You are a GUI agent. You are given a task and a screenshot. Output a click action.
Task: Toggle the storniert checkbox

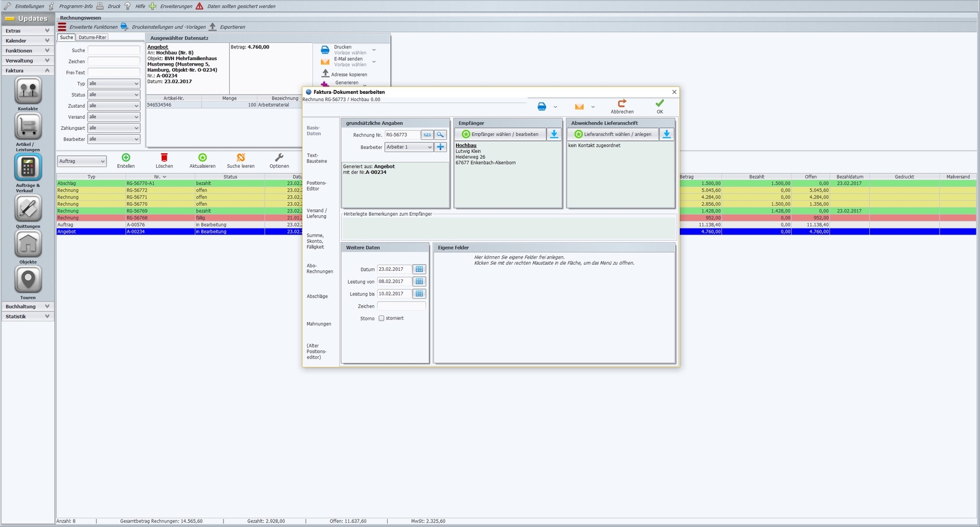(382, 318)
